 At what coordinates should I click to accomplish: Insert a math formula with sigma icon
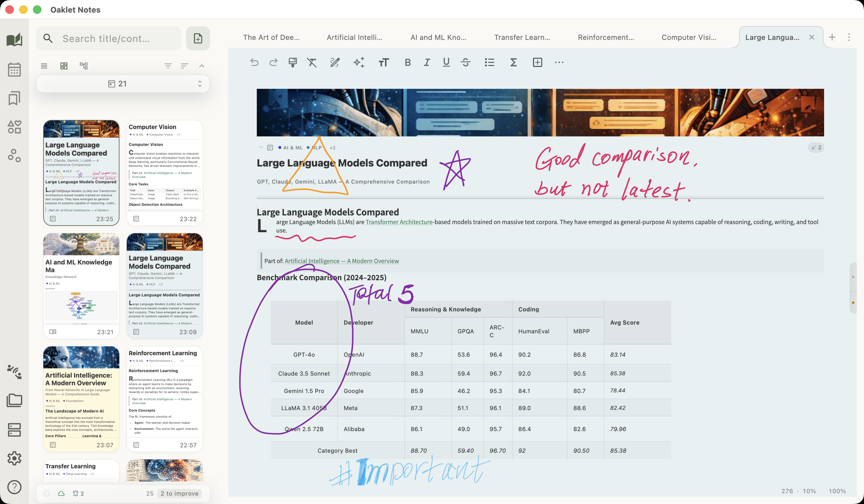pos(513,62)
